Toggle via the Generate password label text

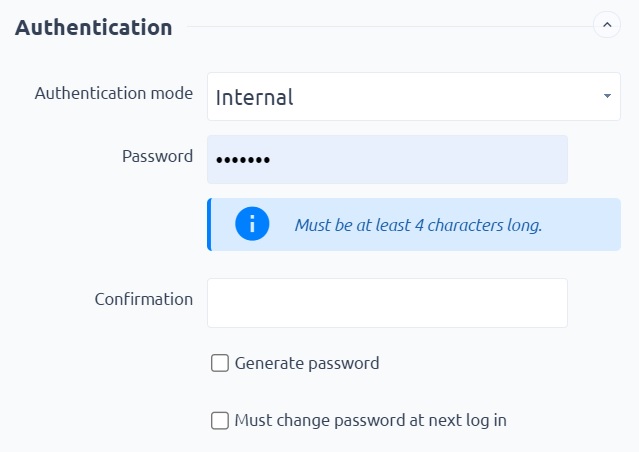[307, 363]
